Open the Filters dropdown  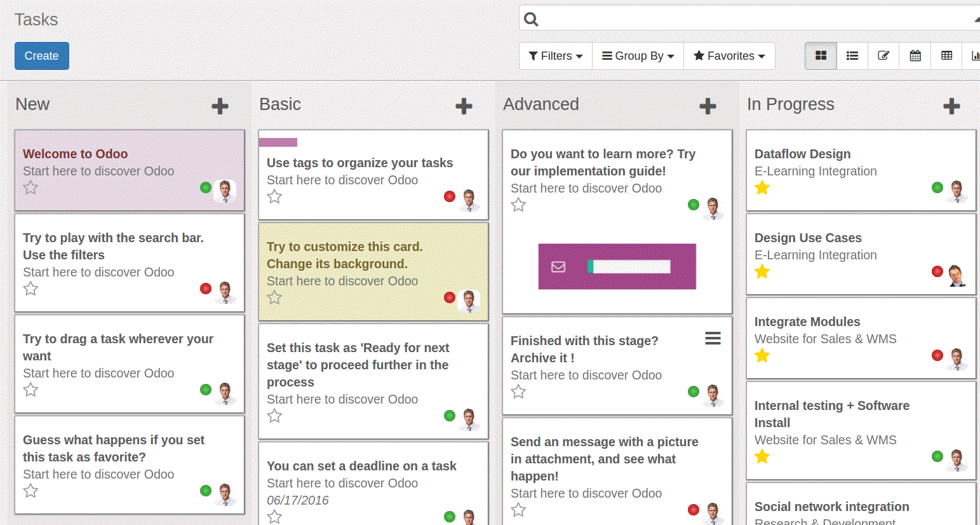coord(556,56)
